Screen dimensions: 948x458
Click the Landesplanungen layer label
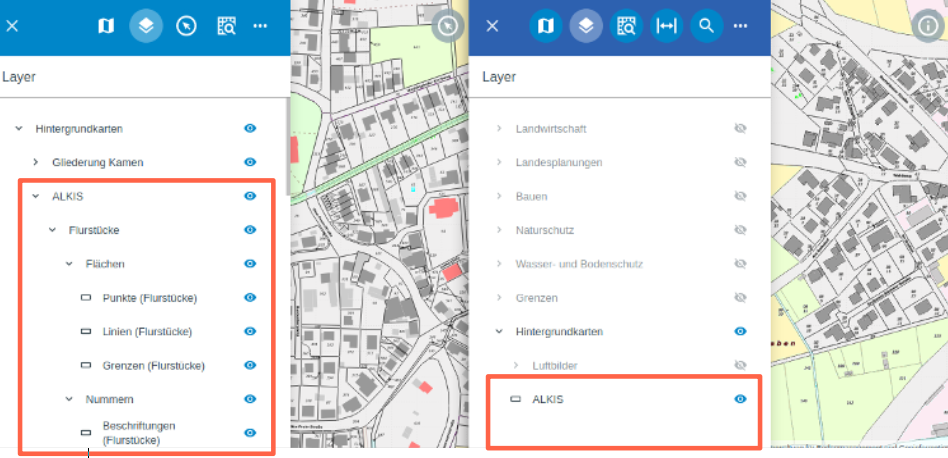click(558, 162)
